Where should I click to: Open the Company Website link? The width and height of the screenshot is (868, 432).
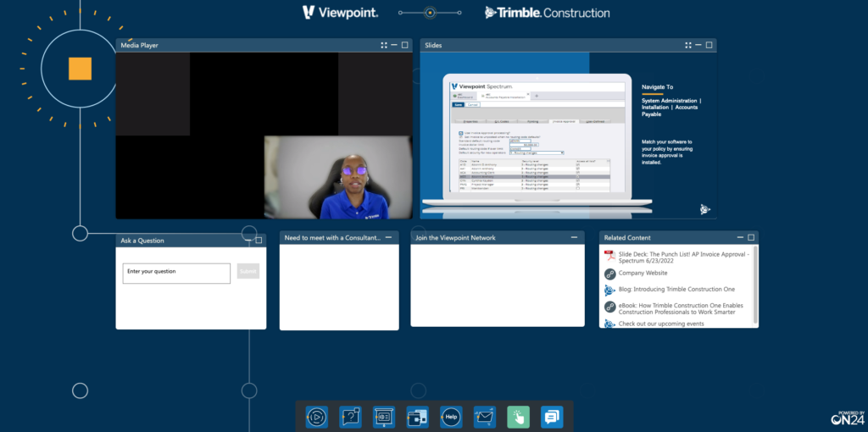coord(643,273)
